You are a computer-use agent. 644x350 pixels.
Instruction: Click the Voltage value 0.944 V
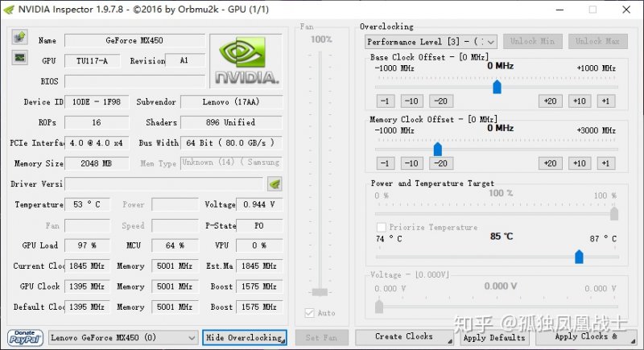(259, 204)
